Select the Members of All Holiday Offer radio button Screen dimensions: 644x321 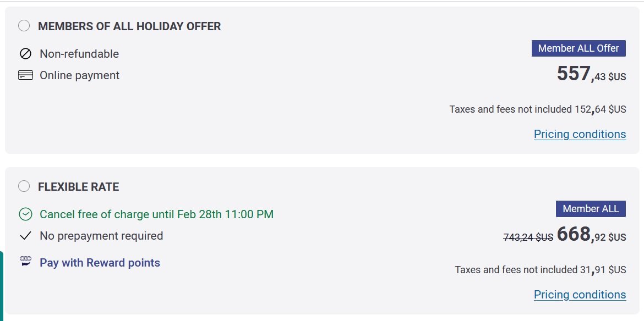[x=24, y=26]
